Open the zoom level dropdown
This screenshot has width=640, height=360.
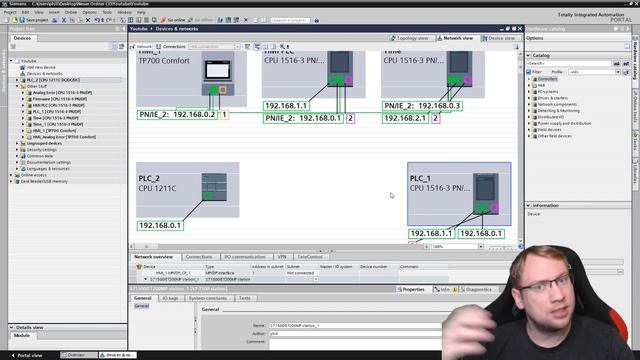[x=481, y=247]
